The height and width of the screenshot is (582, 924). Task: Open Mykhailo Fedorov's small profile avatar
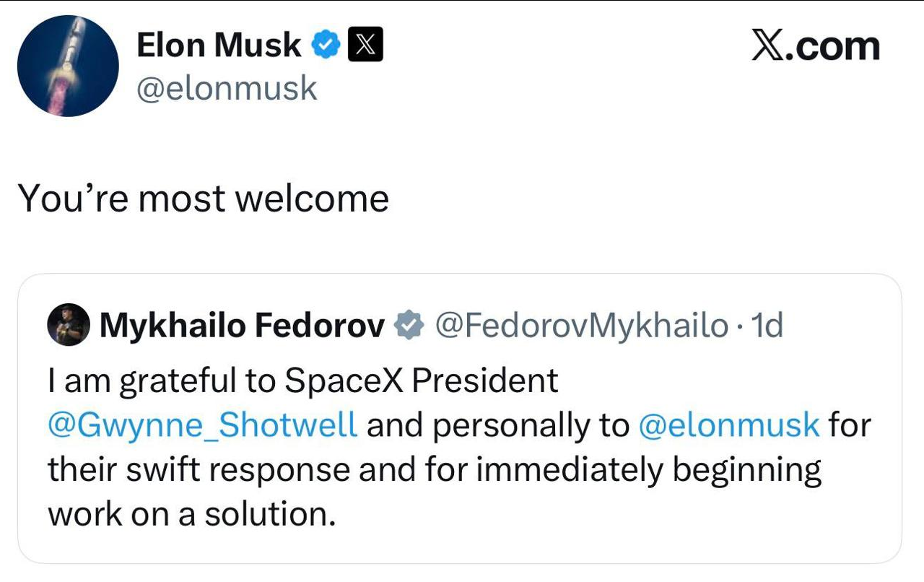(x=69, y=326)
